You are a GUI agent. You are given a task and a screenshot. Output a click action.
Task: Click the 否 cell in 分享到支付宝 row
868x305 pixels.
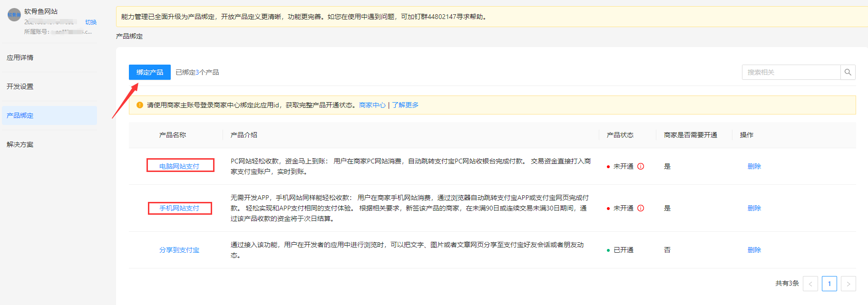[x=667, y=250]
